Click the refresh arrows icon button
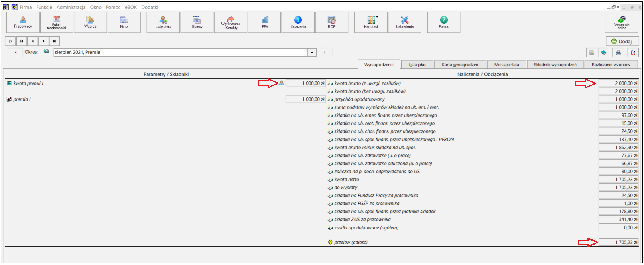 [633, 53]
